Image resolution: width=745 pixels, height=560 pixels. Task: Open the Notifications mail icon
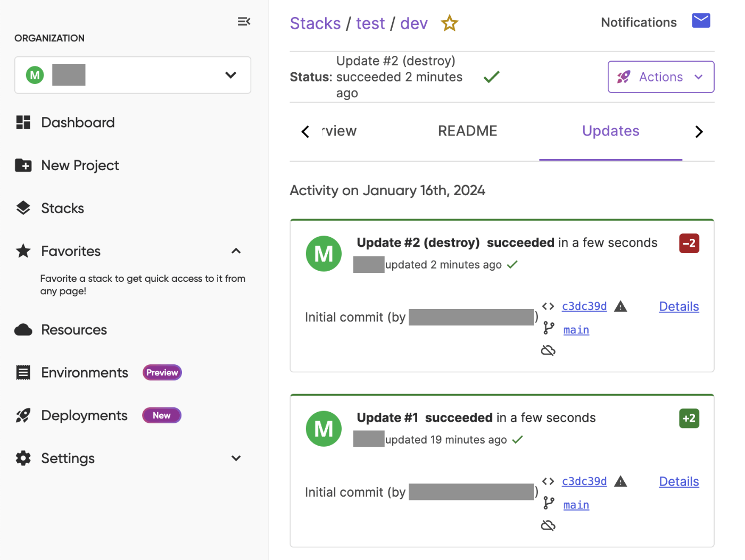[701, 21]
